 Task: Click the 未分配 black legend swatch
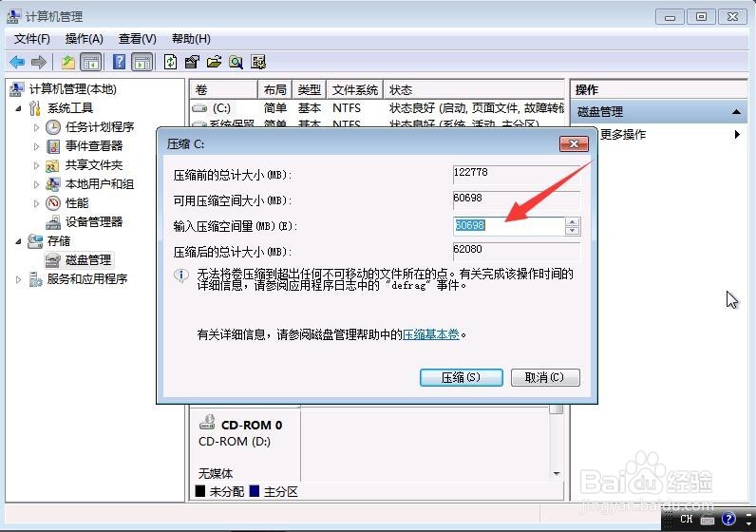[200, 491]
